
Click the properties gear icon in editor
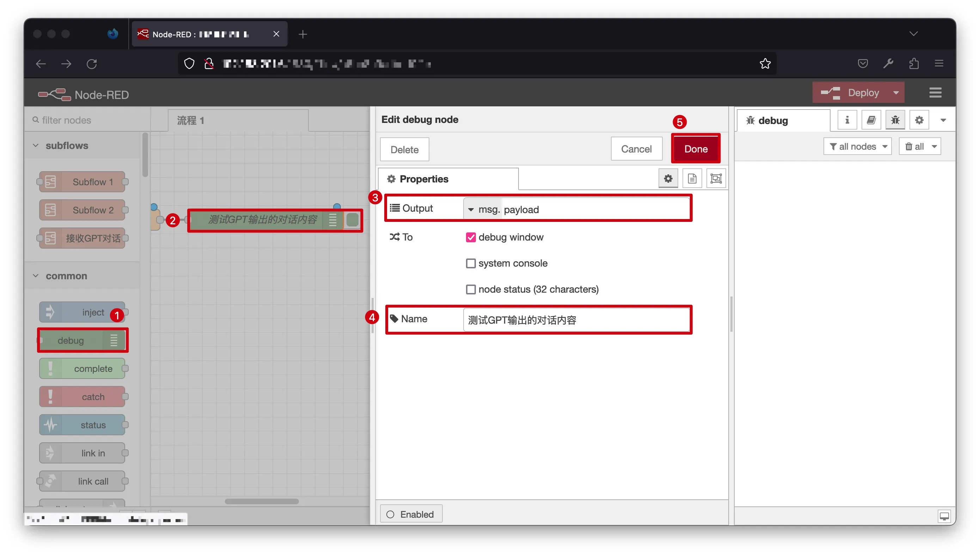668,179
